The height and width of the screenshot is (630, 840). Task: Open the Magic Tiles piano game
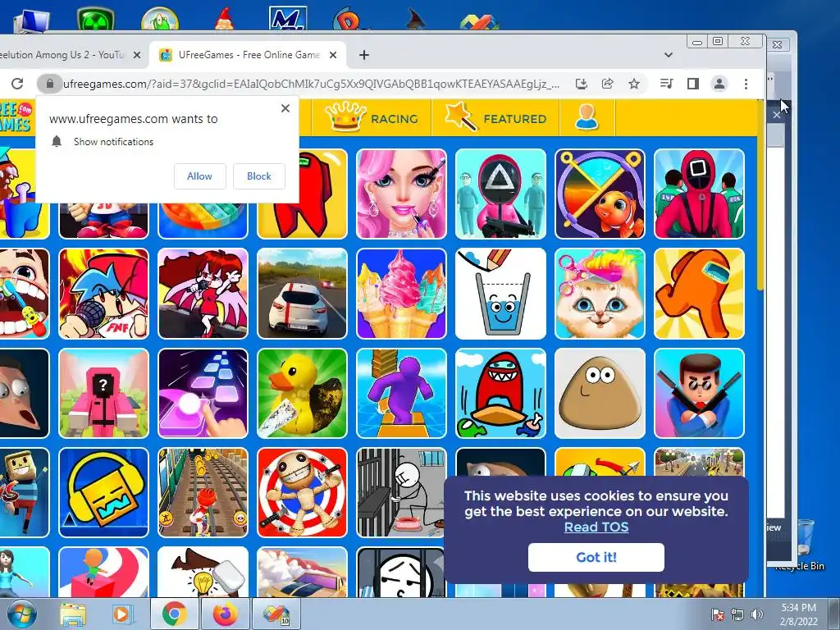203,393
